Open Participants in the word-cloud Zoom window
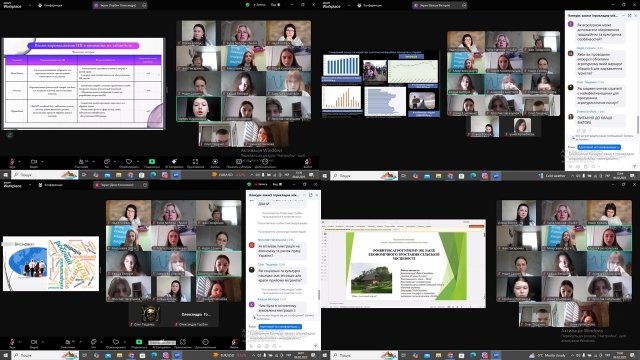The height and width of the screenshot is (360, 640). point(68,342)
